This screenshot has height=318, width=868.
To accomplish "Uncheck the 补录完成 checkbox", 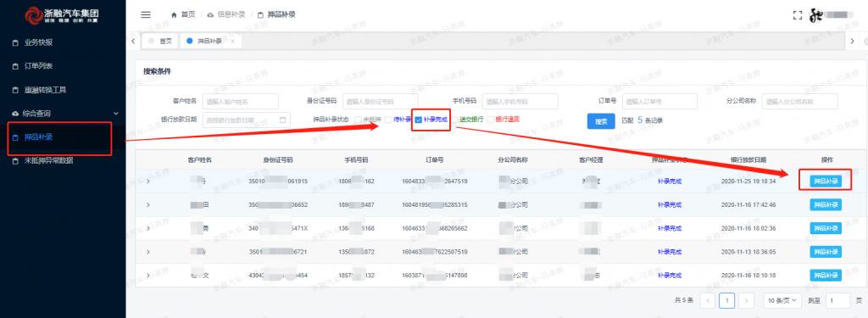I will pyautogui.click(x=419, y=120).
